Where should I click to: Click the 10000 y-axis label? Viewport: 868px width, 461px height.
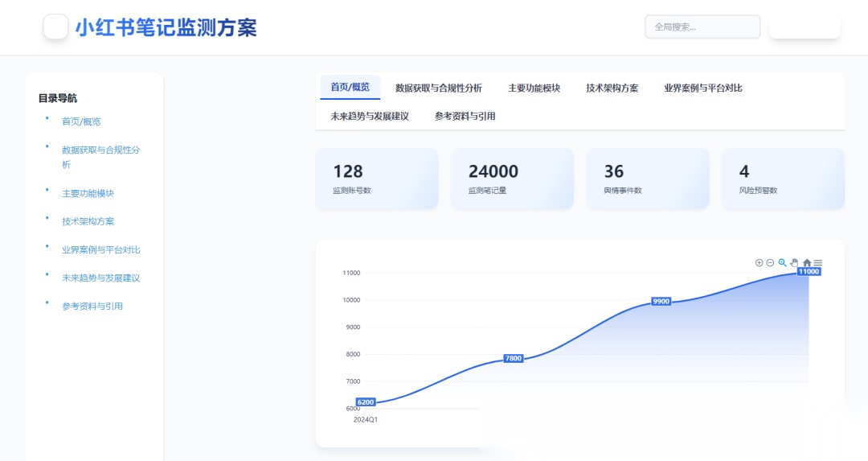point(351,300)
